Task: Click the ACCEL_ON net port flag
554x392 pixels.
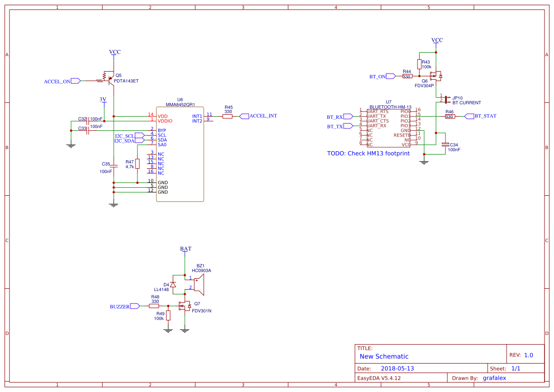Action: 76,81
